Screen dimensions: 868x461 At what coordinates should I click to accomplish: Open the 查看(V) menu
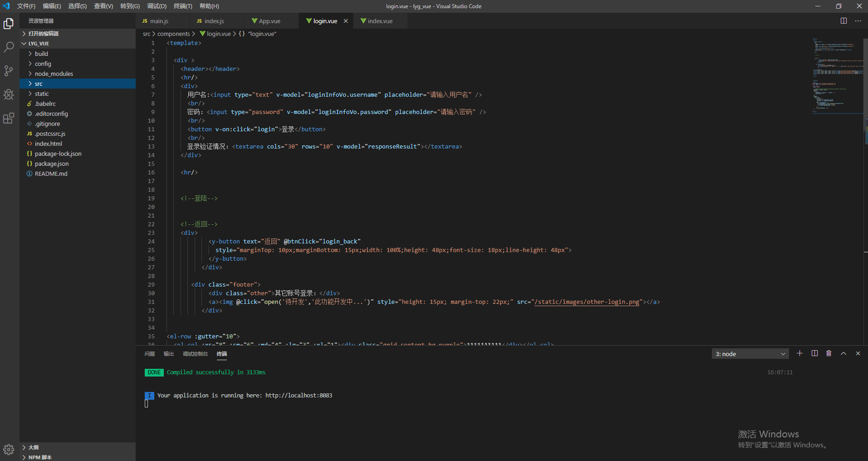click(103, 6)
